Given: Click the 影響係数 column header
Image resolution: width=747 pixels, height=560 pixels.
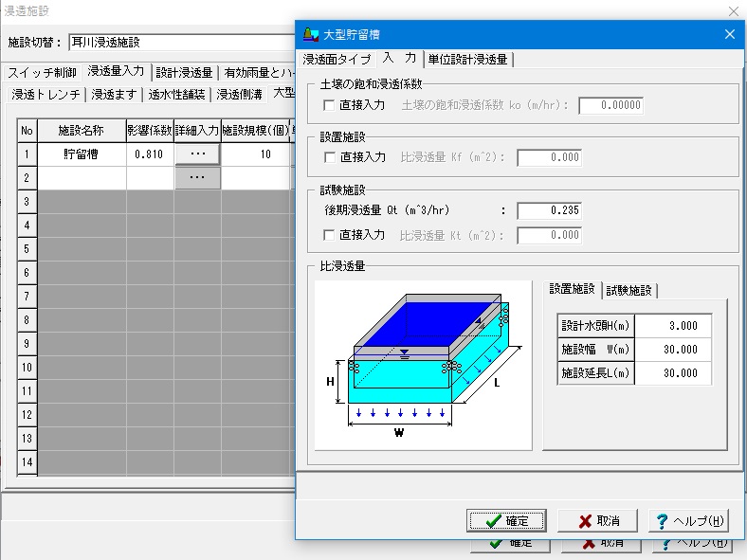Looking at the screenshot, I should pos(150,131).
